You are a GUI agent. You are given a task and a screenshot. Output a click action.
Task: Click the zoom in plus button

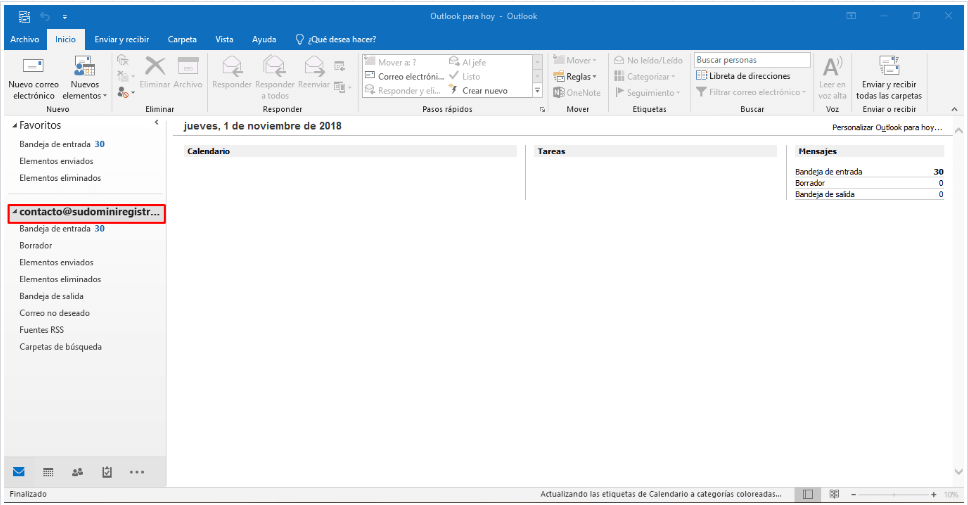click(x=933, y=495)
